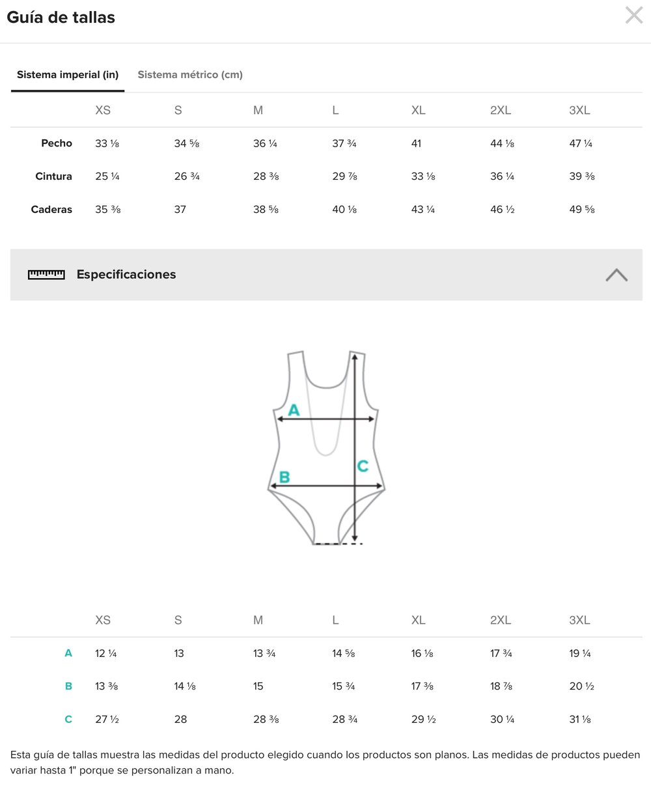The height and width of the screenshot is (812, 651).
Task: Click the bodysuit measurement diagram
Action: (x=326, y=448)
